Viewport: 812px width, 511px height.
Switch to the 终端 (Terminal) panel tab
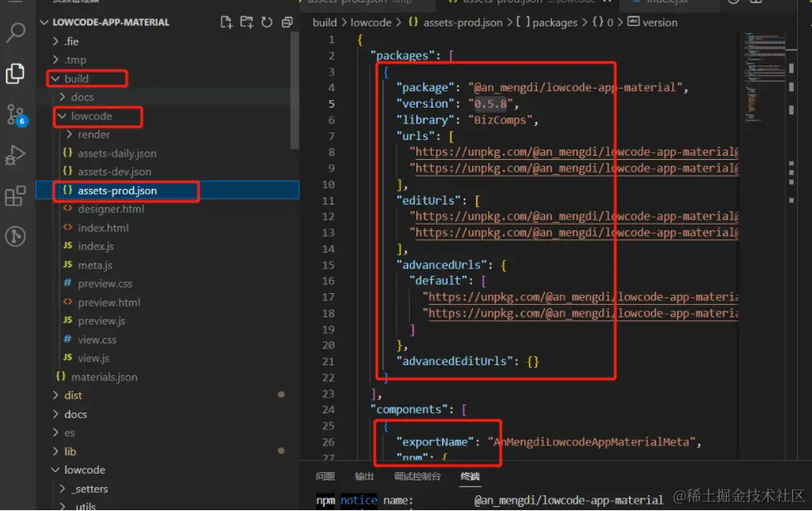pyautogui.click(x=470, y=476)
